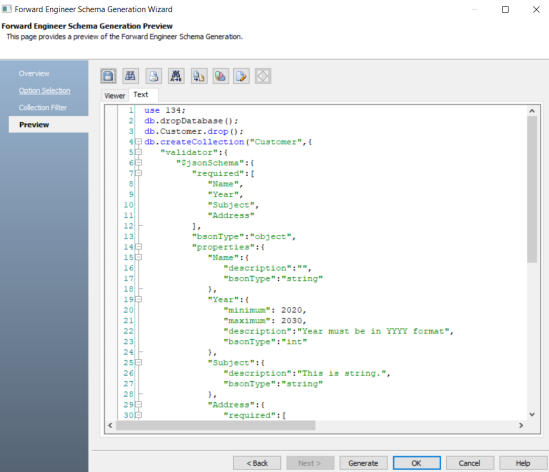The width and height of the screenshot is (549, 472).
Task: Click the vertical scrollbar down arrow
Action: tap(532, 415)
